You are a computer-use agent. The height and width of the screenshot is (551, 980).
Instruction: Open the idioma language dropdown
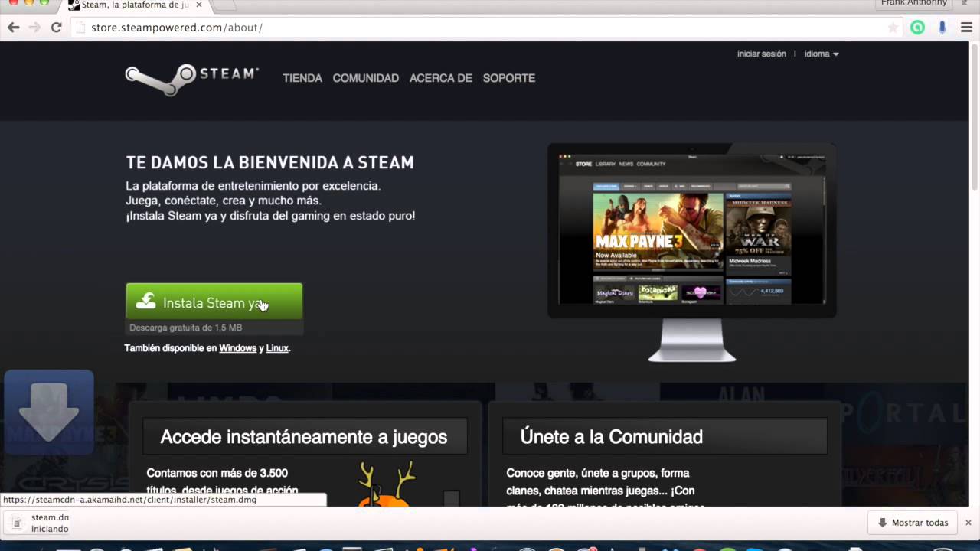(822, 54)
